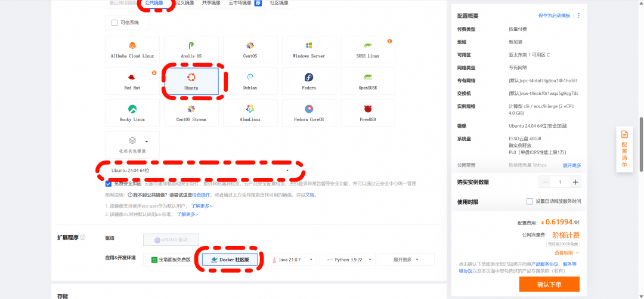Select the Alibaba Cloud Linux image icon
The width and height of the screenshot is (644, 299).
tap(132, 45)
